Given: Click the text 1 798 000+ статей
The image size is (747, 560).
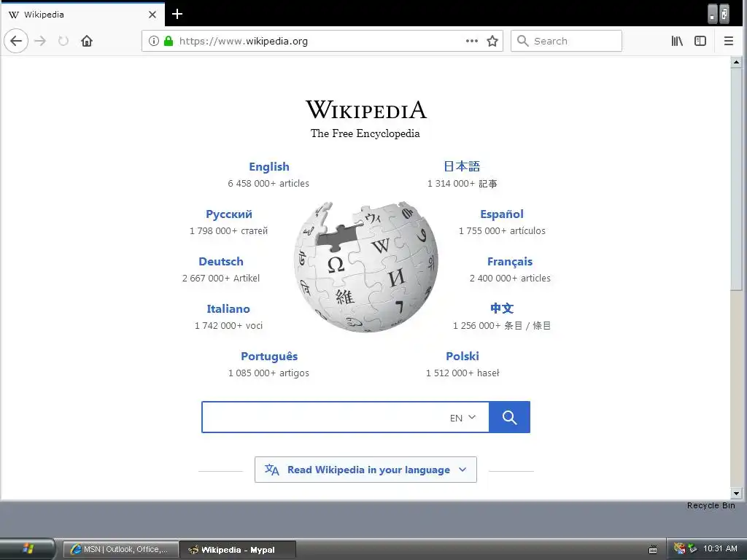Looking at the screenshot, I should (228, 231).
